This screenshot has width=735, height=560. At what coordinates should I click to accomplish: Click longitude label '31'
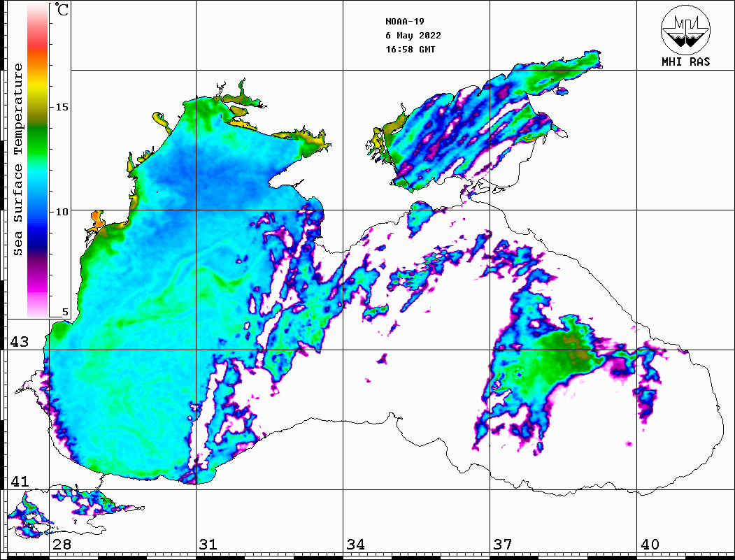tap(208, 545)
